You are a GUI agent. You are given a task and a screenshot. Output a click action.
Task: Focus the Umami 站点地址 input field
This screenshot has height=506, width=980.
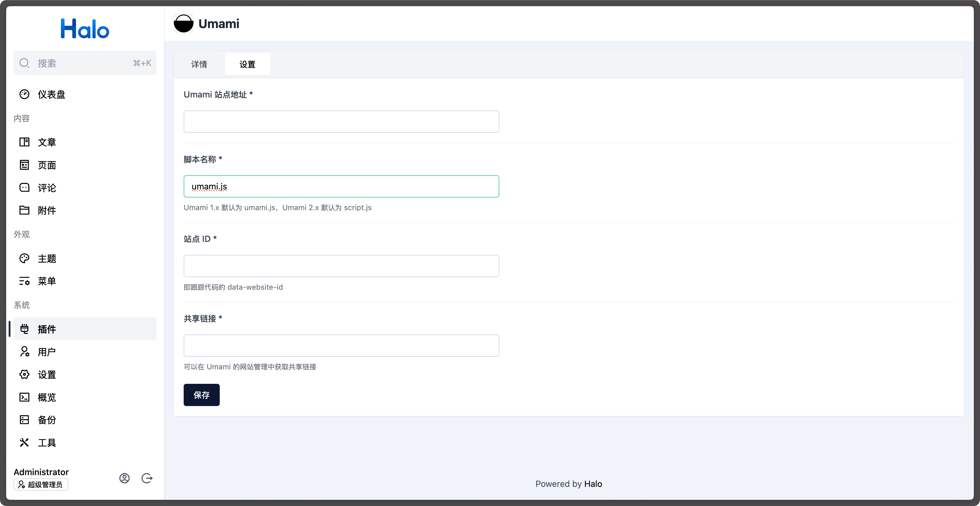click(x=341, y=122)
